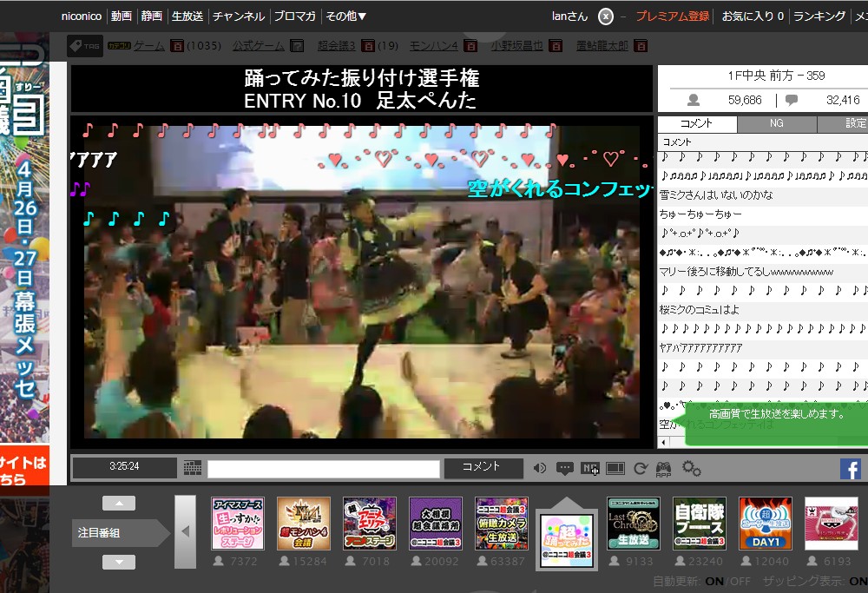This screenshot has width=868, height=593.
Task: Open the question-mark icon beside 公式ゲーム tag
Action: coord(297,46)
